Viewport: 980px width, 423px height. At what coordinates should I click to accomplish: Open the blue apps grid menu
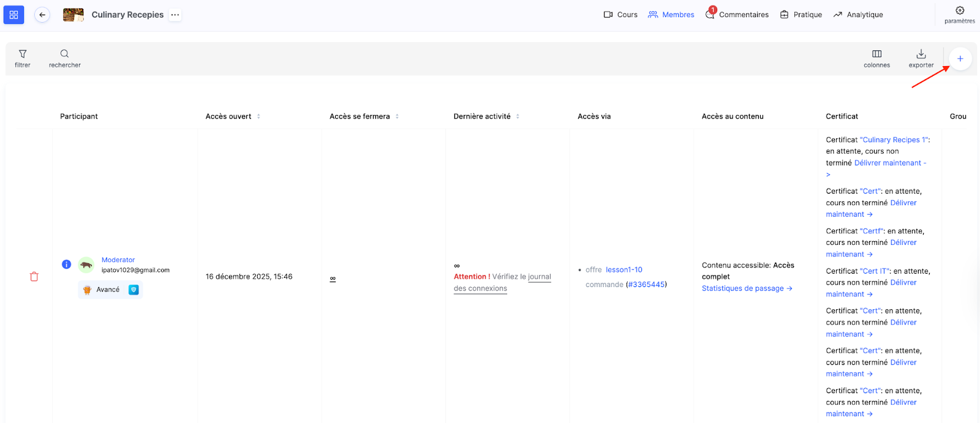pyautogui.click(x=13, y=15)
